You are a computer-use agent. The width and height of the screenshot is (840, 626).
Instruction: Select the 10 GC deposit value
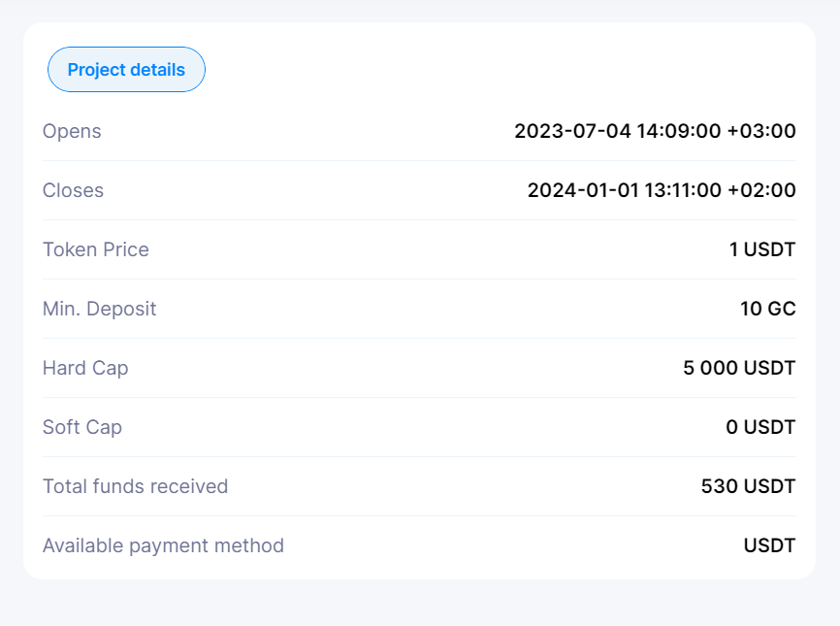tap(767, 309)
